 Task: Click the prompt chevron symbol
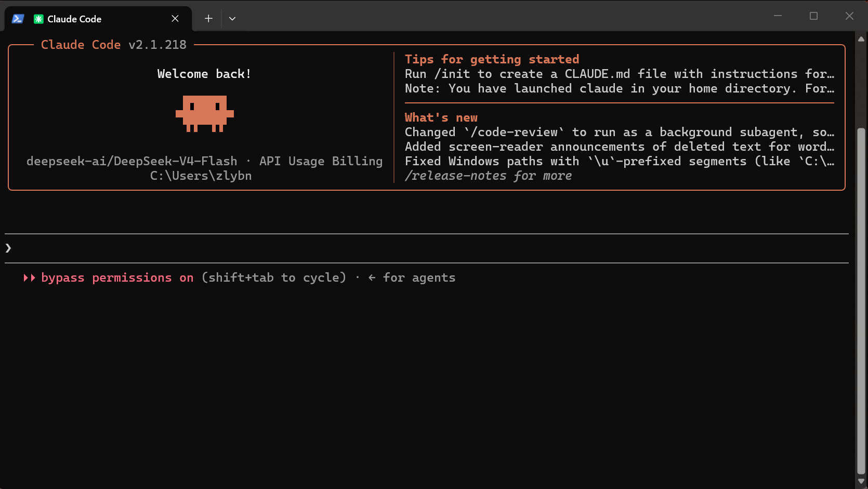tap(8, 248)
